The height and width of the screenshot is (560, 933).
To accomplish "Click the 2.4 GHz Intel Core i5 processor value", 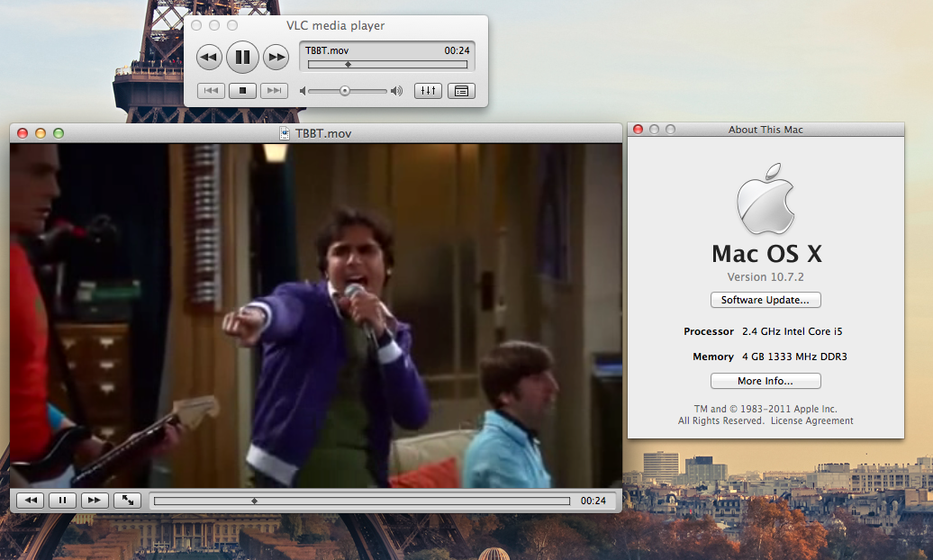I will point(792,331).
